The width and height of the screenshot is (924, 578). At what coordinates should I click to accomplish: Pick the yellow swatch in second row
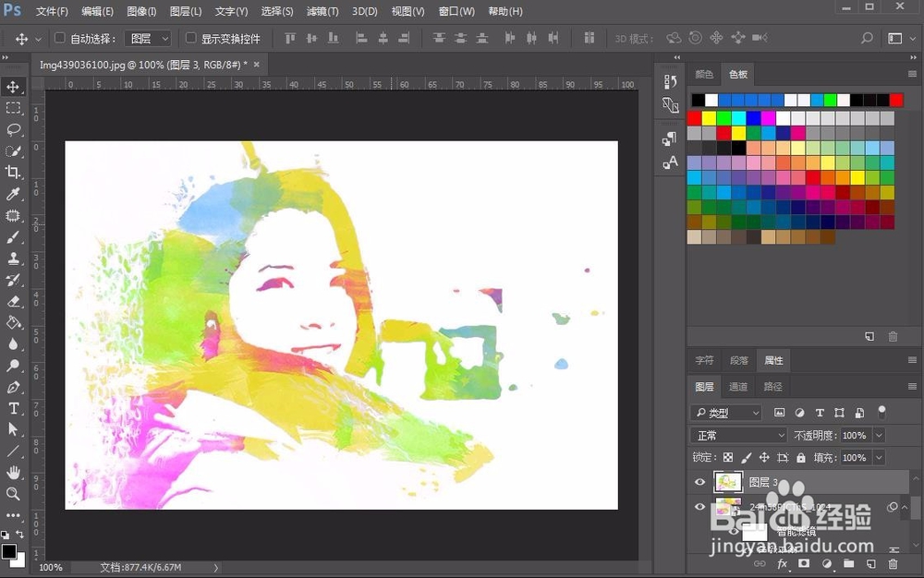click(710, 118)
